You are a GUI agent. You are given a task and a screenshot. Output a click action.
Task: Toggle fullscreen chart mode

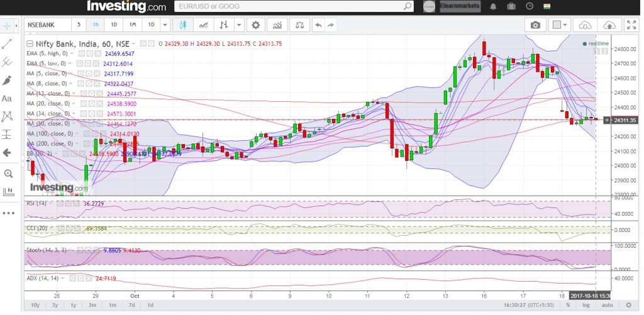point(631,25)
